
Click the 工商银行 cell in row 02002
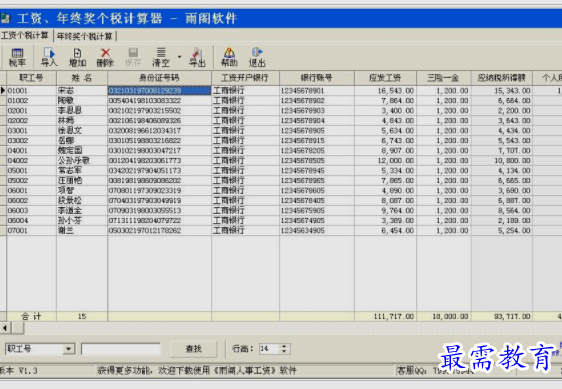click(x=245, y=121)
